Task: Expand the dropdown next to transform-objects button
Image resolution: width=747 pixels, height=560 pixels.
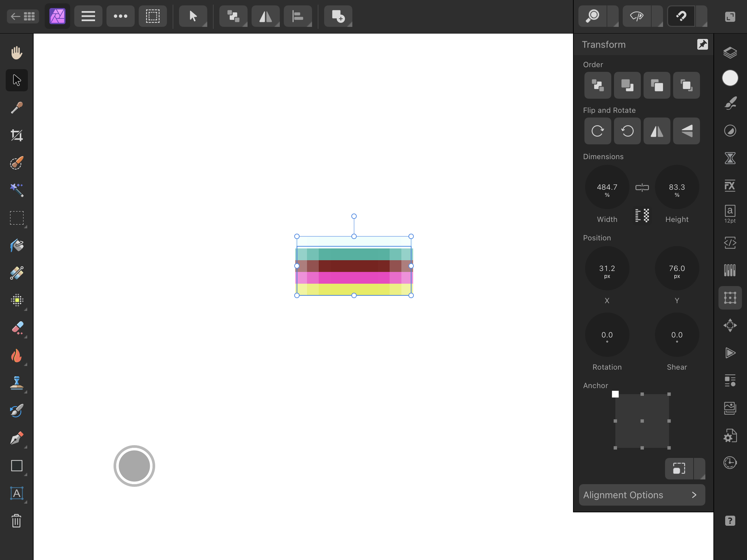Action: [699, 469]
